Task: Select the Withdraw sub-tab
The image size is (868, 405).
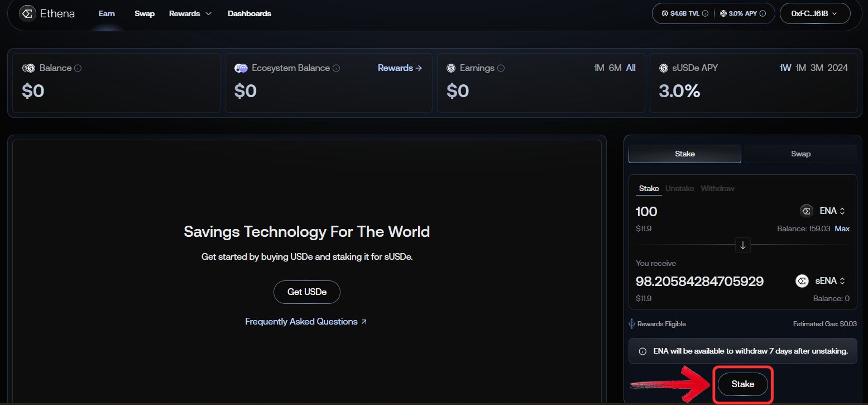Action: (718, 189)
